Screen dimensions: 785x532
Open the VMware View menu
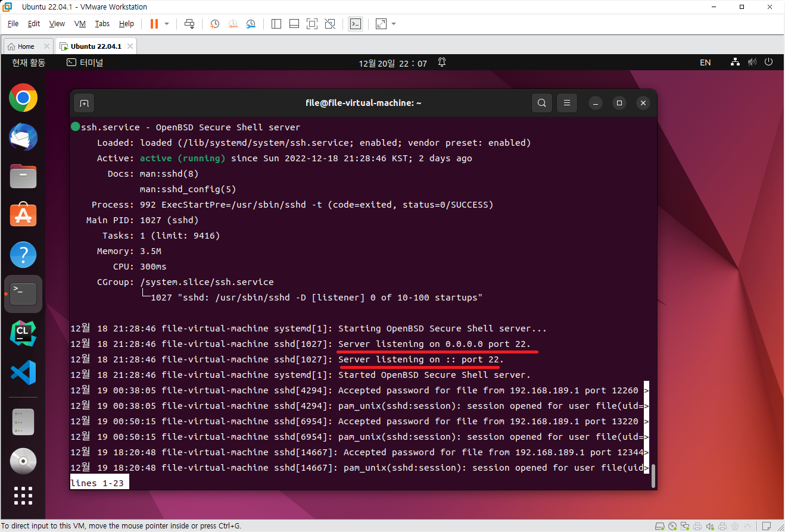coord(57,24)
